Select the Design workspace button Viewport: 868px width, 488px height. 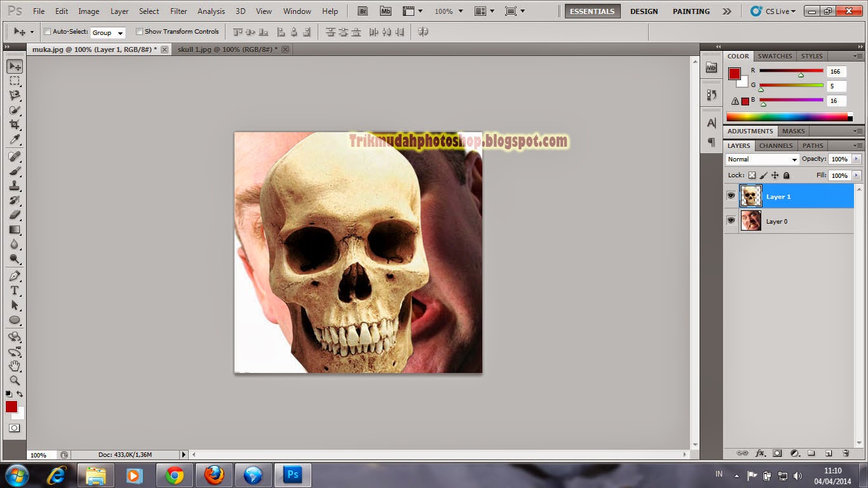[x=644, y=11]
